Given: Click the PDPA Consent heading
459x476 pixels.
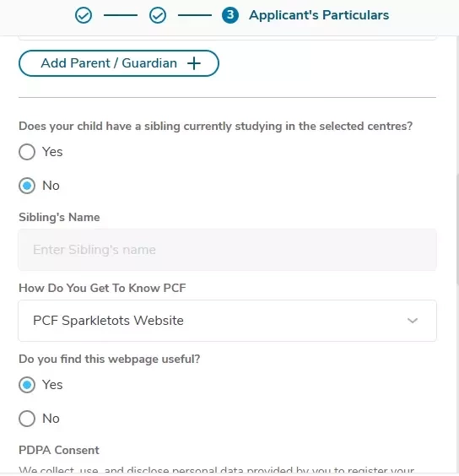Looking at the screenshot, I should tap(59, 450).
